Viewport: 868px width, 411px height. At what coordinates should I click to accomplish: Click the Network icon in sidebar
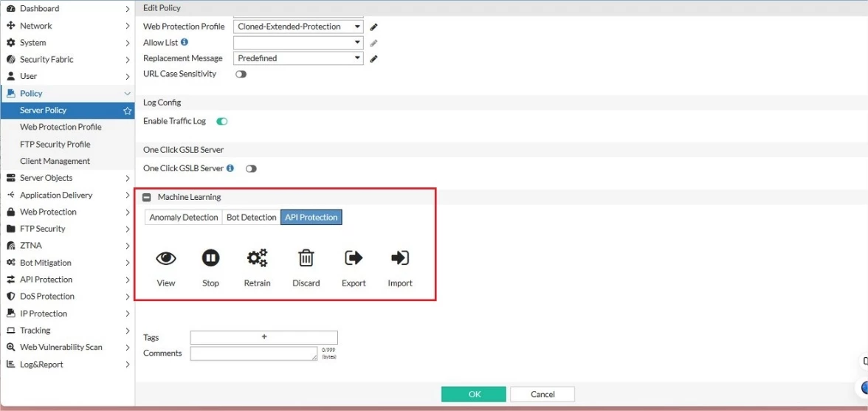pyautogui.click(x=10, y=26)
